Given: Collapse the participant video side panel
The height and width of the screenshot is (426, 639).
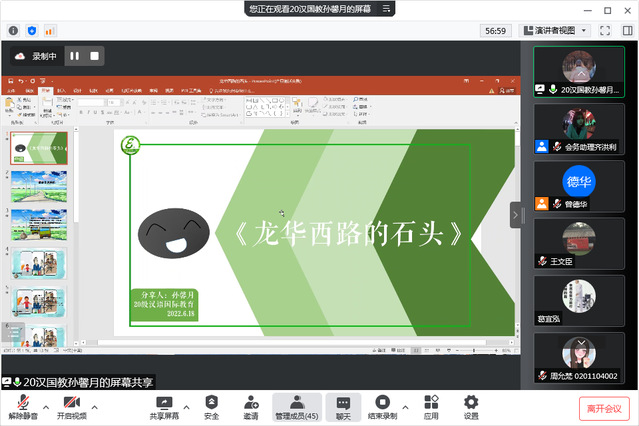Looking at the screenshot, I should point(516,214).
